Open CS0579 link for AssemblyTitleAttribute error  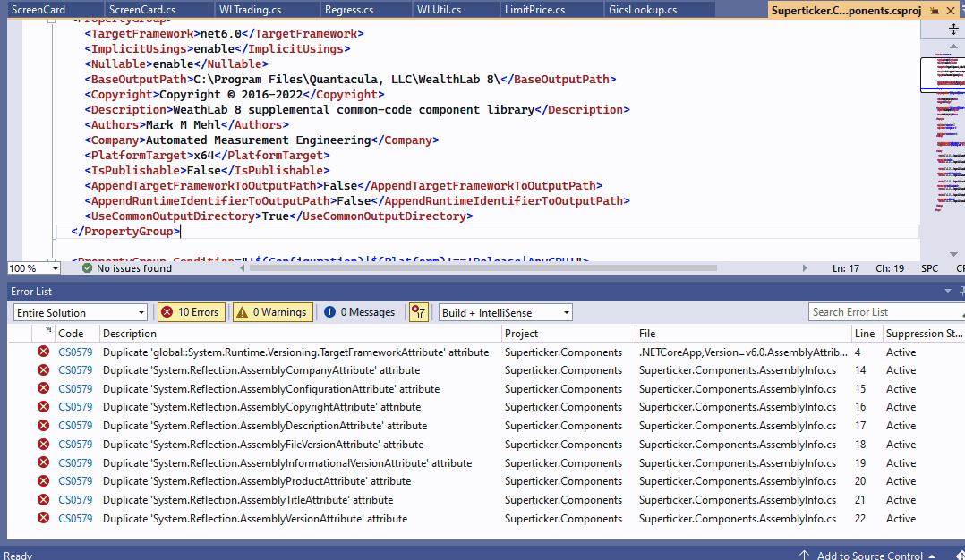tap(75, 500)
